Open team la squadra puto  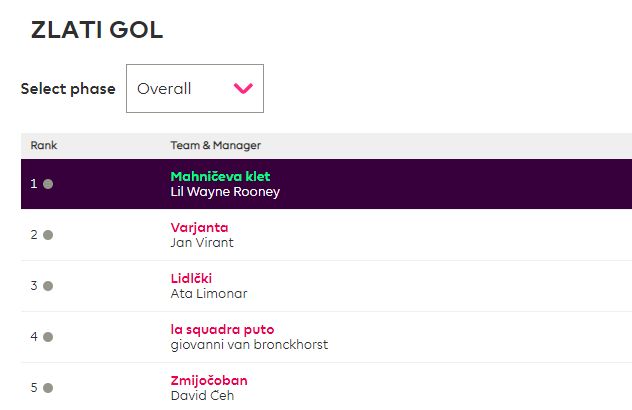(x=222, y=329)
